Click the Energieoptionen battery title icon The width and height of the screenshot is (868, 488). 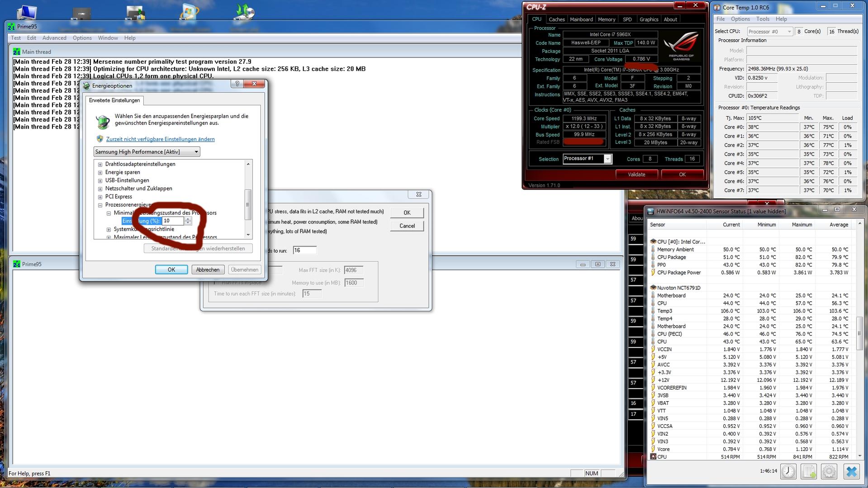coord(86,85)
